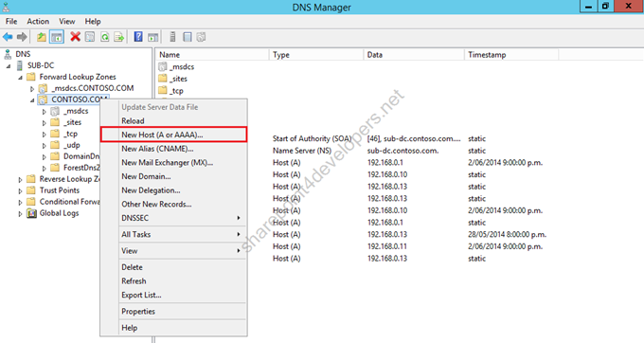Open the All Tasks submenu
The height and width of the screenshot is (343, 644).
pos(173,235)
